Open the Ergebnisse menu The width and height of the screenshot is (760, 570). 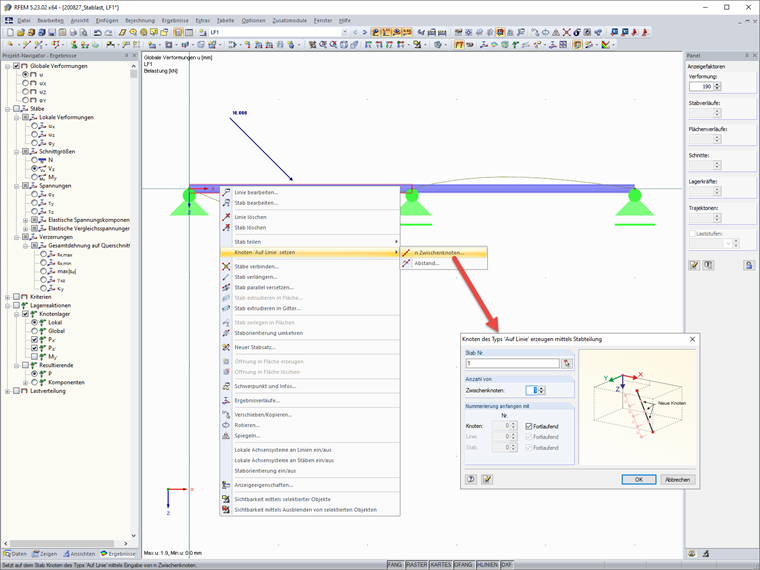tap(175, 20)
